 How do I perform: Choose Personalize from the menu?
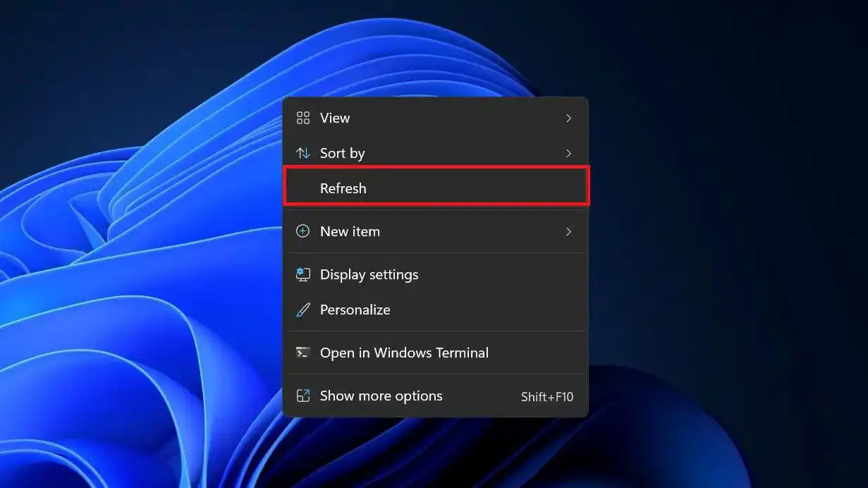click(355, 310)
